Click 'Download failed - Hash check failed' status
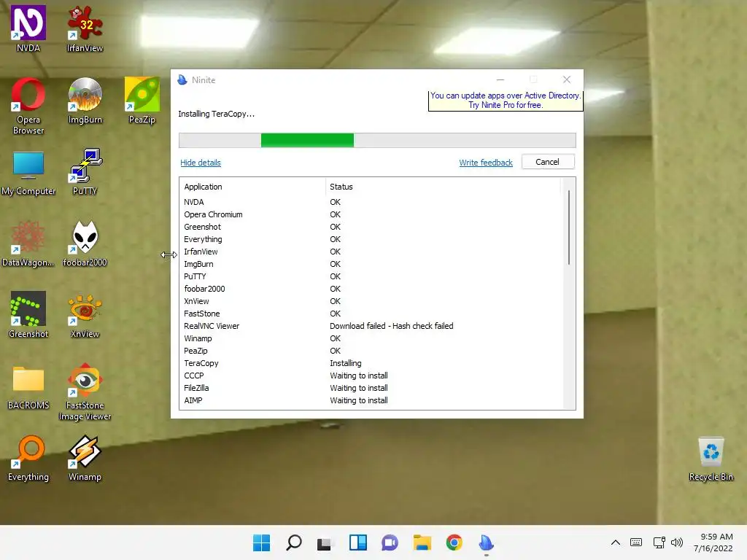 392,326
